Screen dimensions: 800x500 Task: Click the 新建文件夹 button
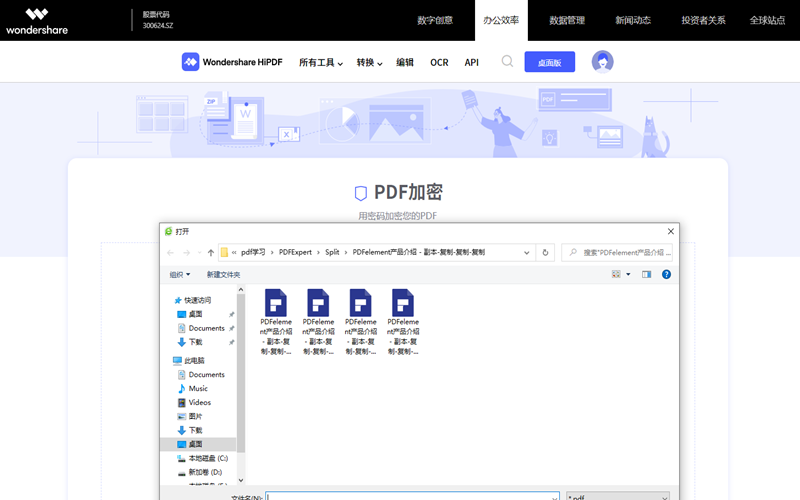click(x=223, y=274)
